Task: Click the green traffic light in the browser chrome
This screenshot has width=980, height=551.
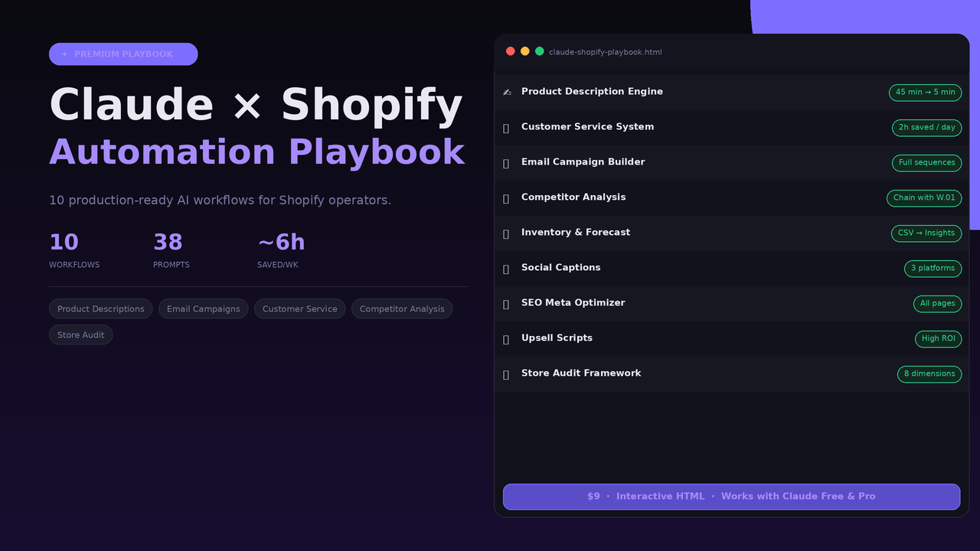Action: 539,51
